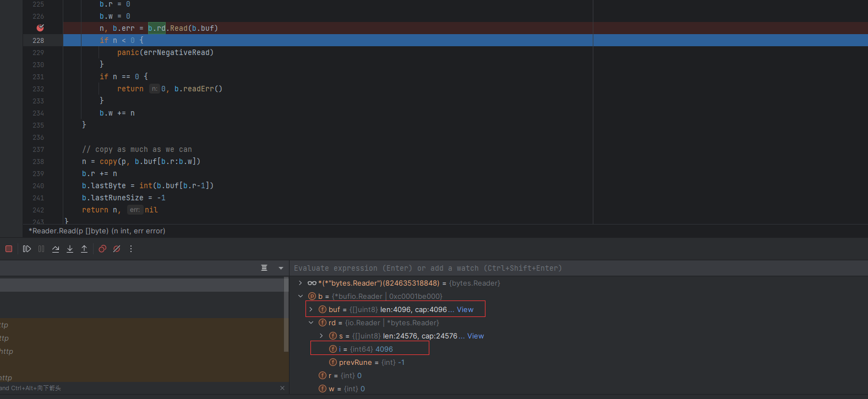This screenshot has width=868, height=399.
Task: Step over the current line
Action: pos(56,249)
